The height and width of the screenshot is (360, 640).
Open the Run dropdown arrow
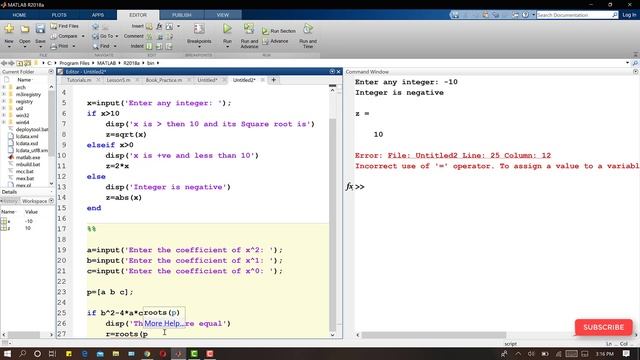(x=227, y=47)
